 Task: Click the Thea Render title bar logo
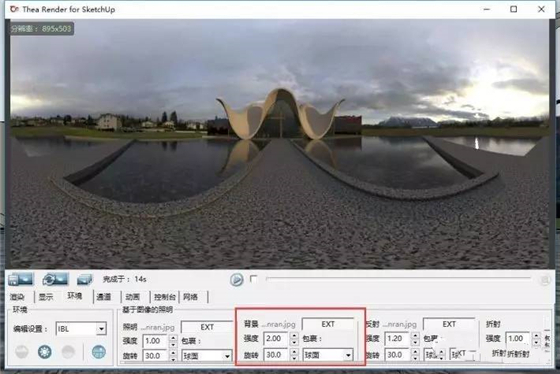[14, 9]
